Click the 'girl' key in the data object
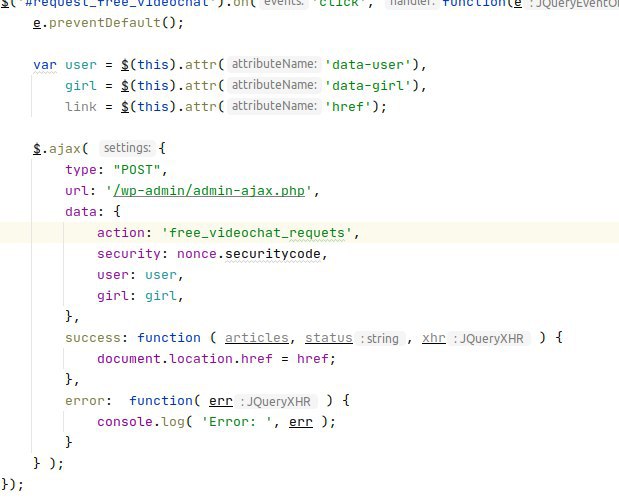 [x=113, y=296]
